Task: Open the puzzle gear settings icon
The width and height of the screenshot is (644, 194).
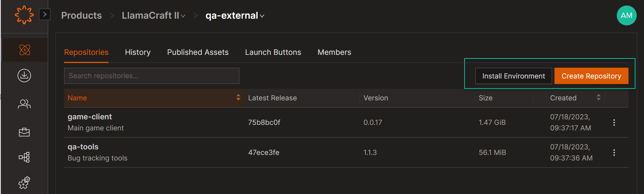Action: pos(24,183)
